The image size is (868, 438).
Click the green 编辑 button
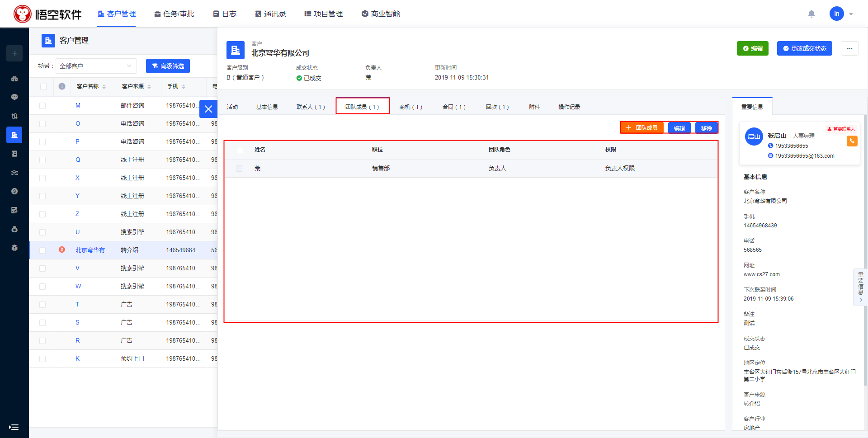point(752,48)
